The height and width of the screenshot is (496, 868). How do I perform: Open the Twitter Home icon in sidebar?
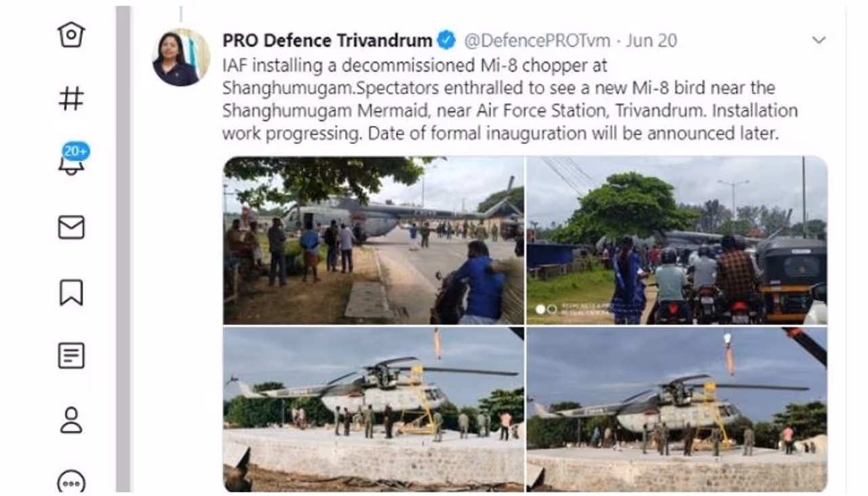point(71,34)
